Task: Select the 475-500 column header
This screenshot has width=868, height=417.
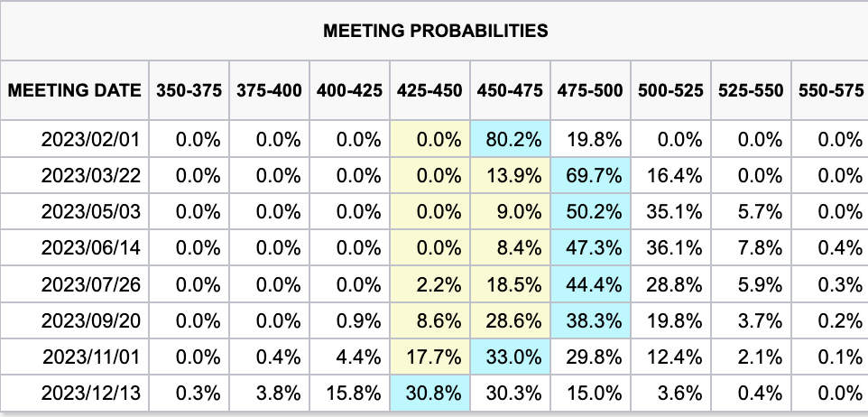Action: pos(590,90)
